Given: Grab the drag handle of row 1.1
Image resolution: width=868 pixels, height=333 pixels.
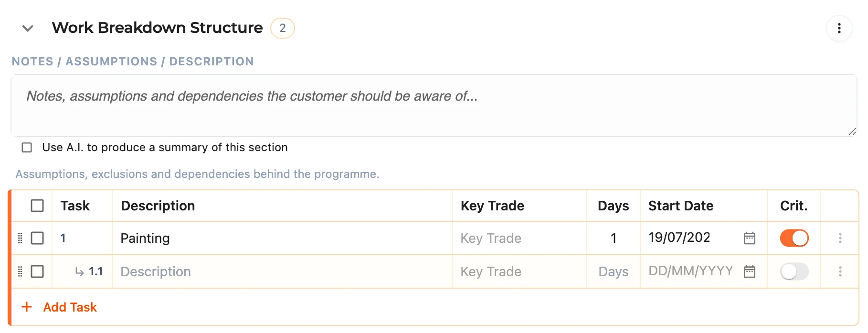Looking at the screenshot, I should [x=20, y=271].
